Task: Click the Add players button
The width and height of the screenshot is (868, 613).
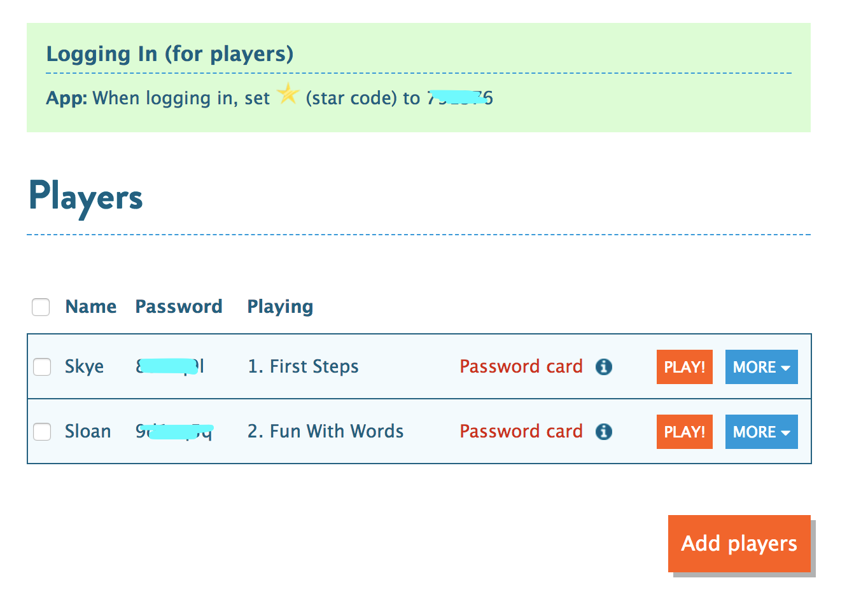Action: [x=739, y=544]
